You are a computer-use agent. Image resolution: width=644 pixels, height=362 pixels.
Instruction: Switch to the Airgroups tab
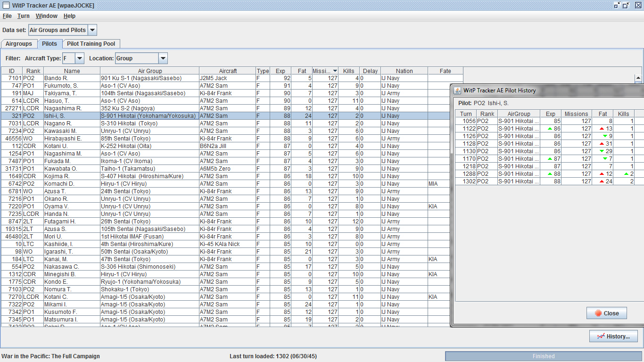[19, 44]
